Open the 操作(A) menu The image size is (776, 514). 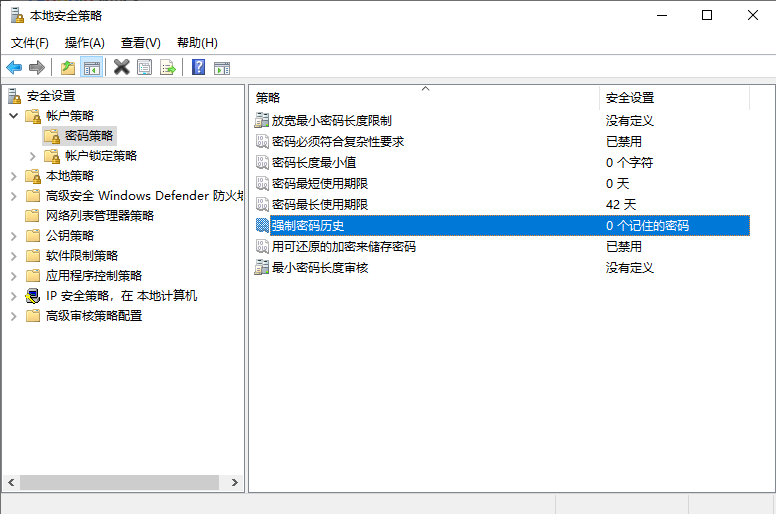[x=85, y=43]
